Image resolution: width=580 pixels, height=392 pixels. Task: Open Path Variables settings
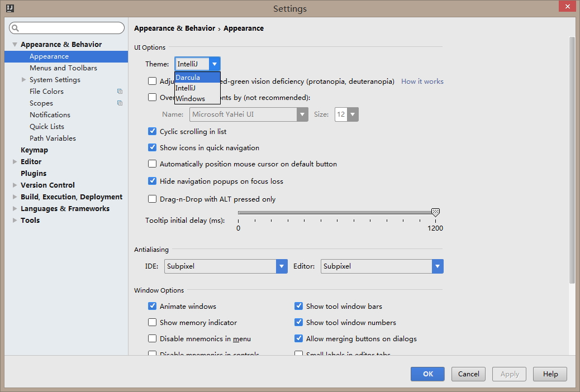[53, 138]
